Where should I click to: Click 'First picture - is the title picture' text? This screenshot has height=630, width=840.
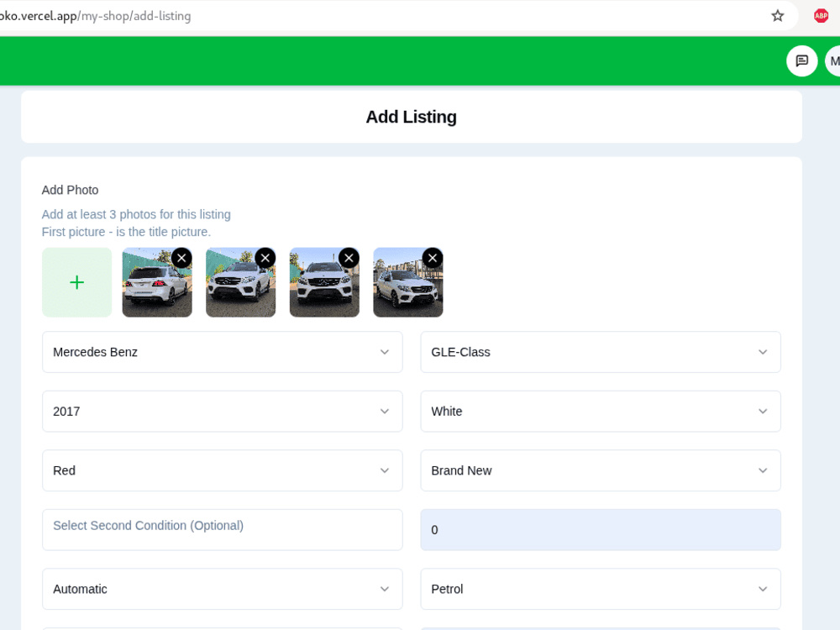pos(127,232)
